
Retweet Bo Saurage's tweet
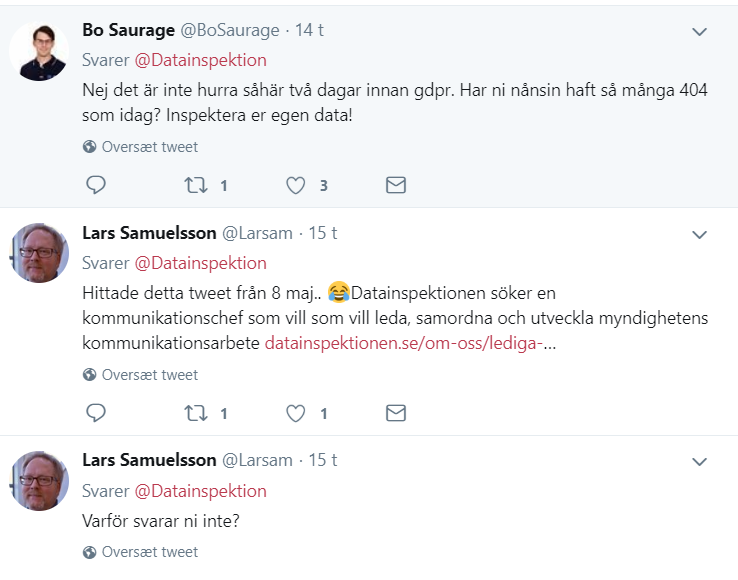click(x=195, y=185)
